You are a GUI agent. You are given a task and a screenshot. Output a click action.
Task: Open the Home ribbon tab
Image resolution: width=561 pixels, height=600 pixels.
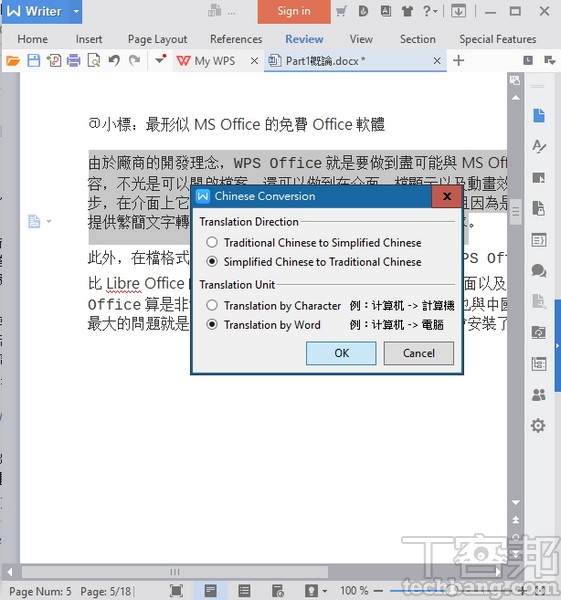coord(33,39)
